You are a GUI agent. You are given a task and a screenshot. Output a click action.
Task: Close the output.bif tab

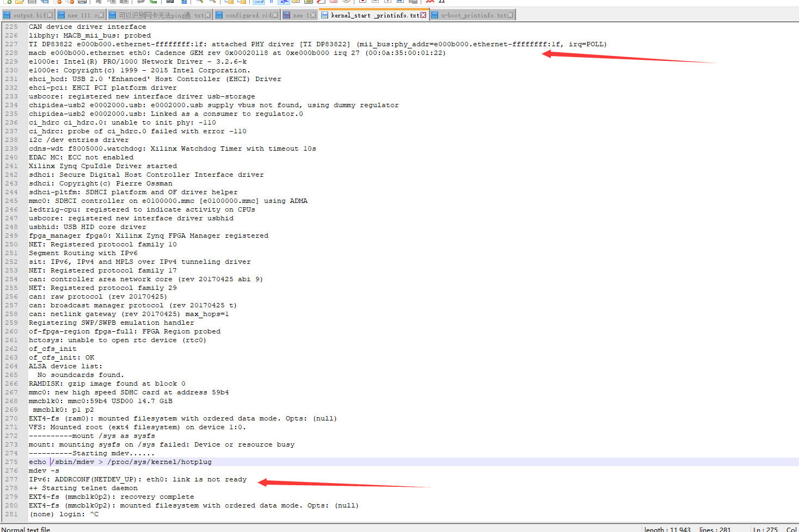pyautogui.click(x=50, y=15)
